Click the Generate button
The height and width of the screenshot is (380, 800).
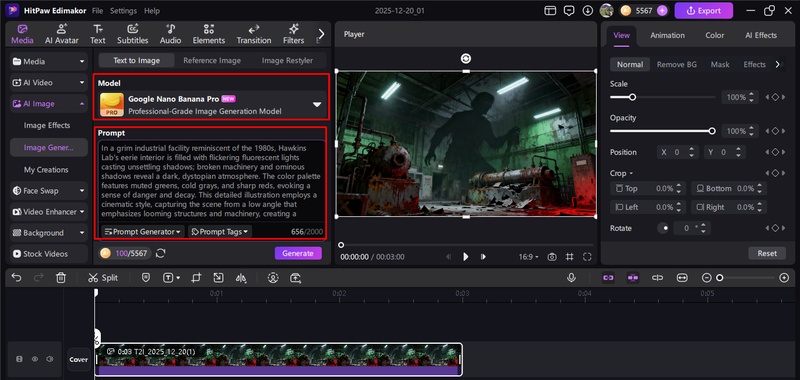tap(298, 253)
